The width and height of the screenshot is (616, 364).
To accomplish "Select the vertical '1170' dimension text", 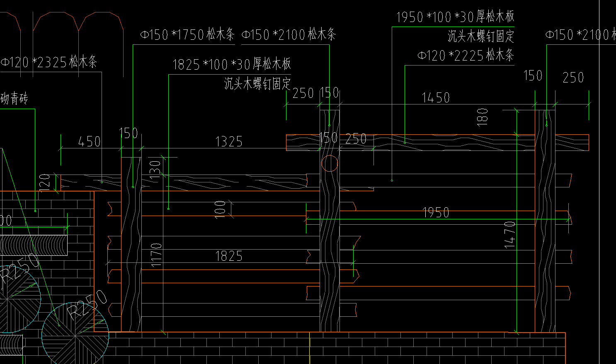I will [x=156, y=255].
